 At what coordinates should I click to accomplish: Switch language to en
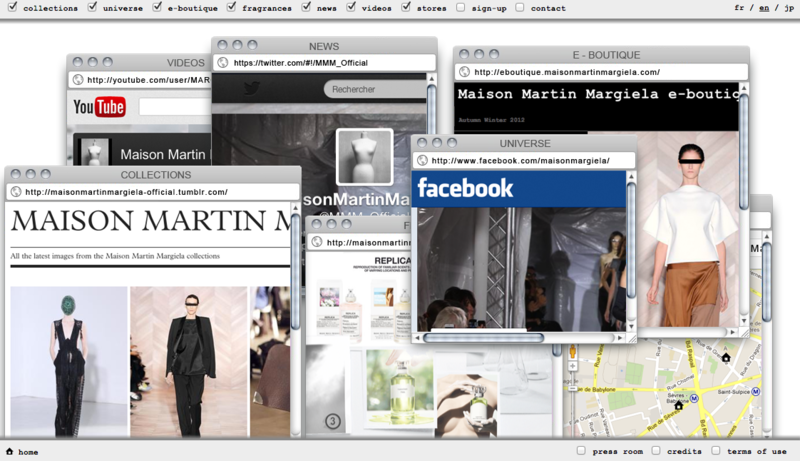764,8
